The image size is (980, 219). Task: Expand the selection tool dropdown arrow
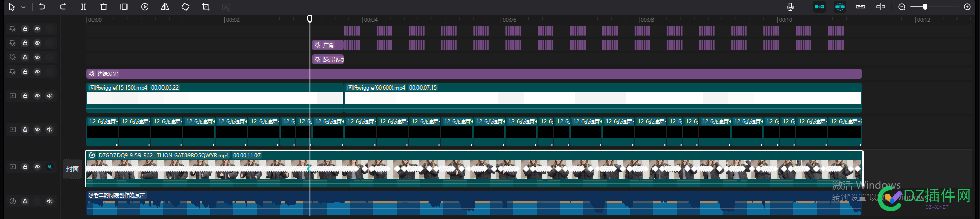[23, 7]
